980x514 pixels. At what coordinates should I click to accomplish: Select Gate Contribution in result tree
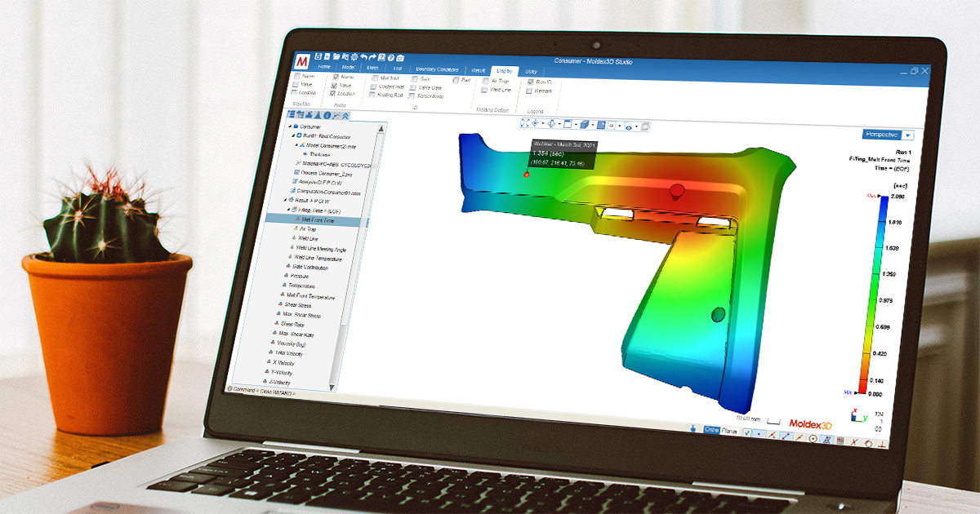(x=310, y=268)
